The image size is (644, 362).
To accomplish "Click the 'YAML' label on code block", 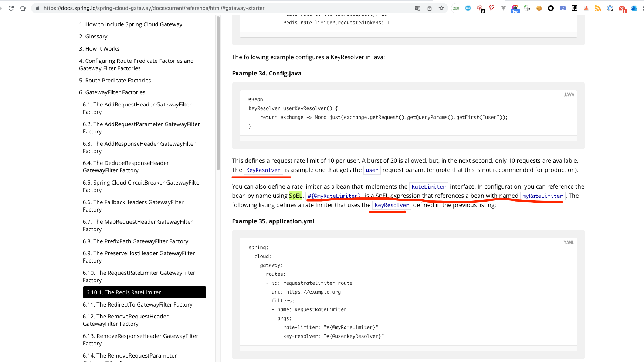I will (x=569, y=243).
